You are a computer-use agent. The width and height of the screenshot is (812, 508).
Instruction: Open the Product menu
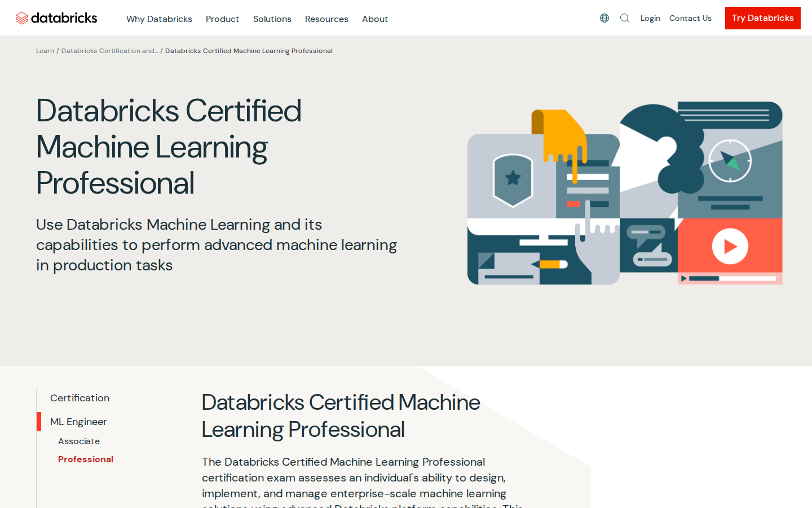click(x=222, y=19)
